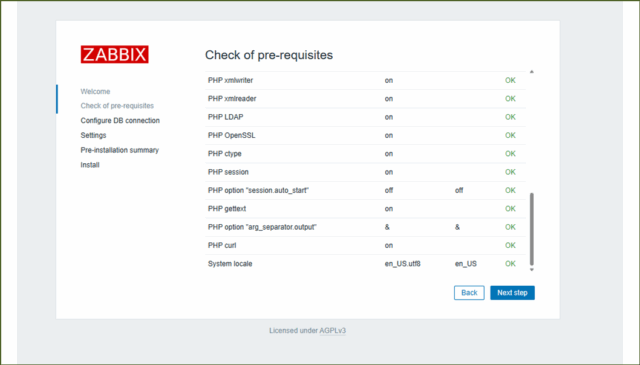Image resolution: width=640 pixels, height=365 pixels.
Task: Click the scrollbar down arrow
Action: [531, 269]
